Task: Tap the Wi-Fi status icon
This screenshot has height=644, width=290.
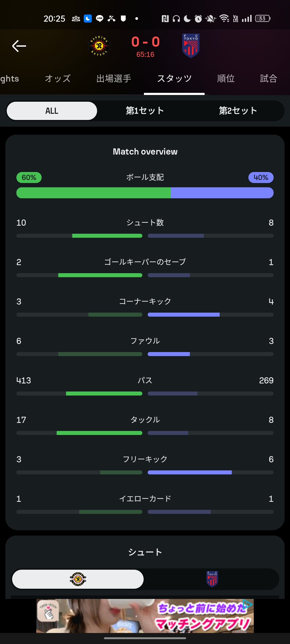Action: pyautogui.click(x=224, y=19)
